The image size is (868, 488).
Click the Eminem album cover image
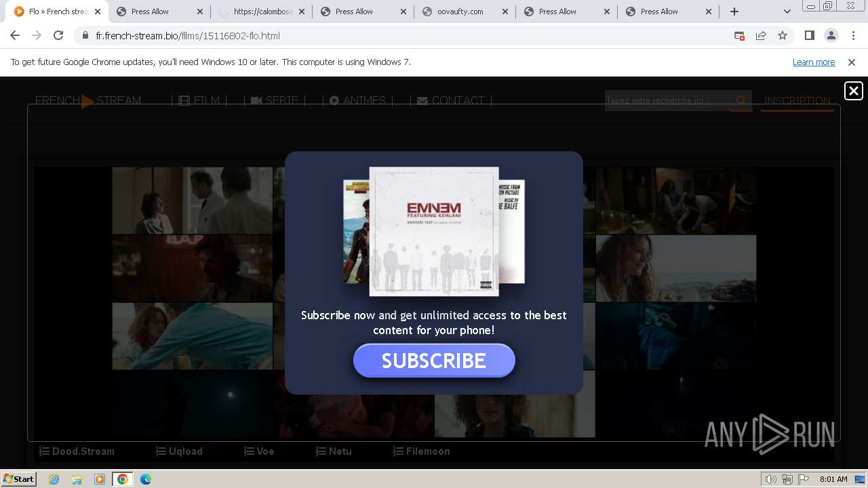pos(434,231)
